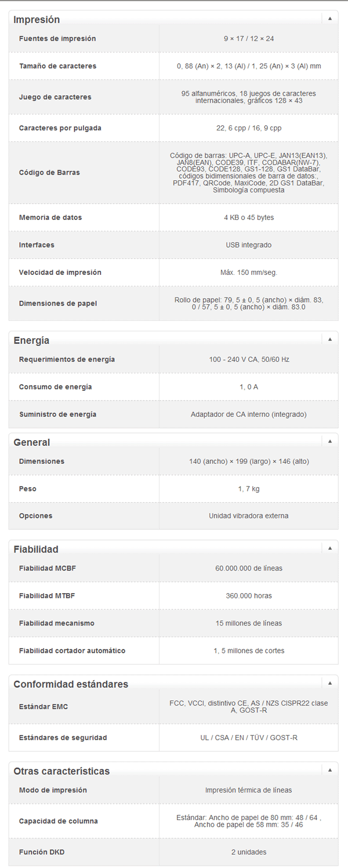
Task: Collapse the Otras características section arrow
Action: pyautogui.click(x=329, y=770)
